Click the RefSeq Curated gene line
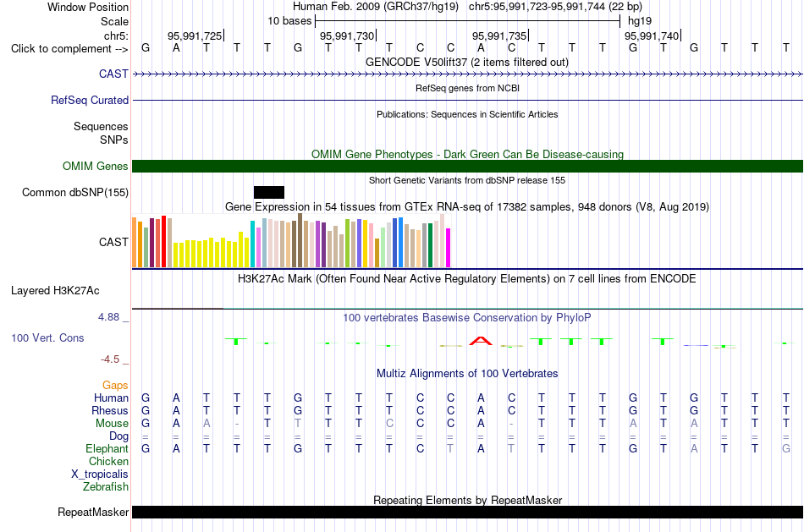804x532 pixels. point(467,100)
